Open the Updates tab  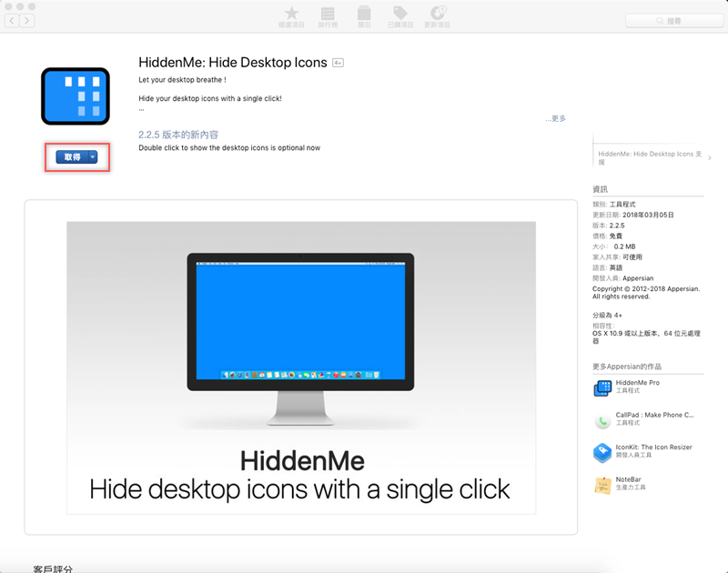point(437,17)
